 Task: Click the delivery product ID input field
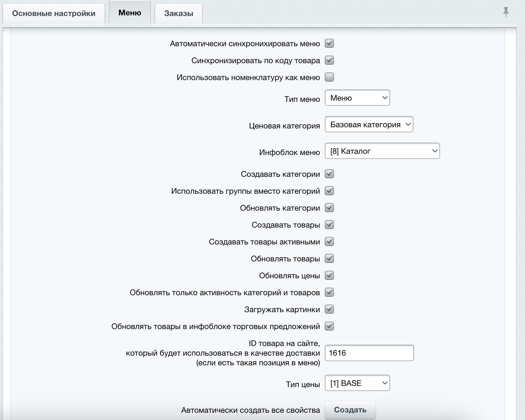point(369,353)
